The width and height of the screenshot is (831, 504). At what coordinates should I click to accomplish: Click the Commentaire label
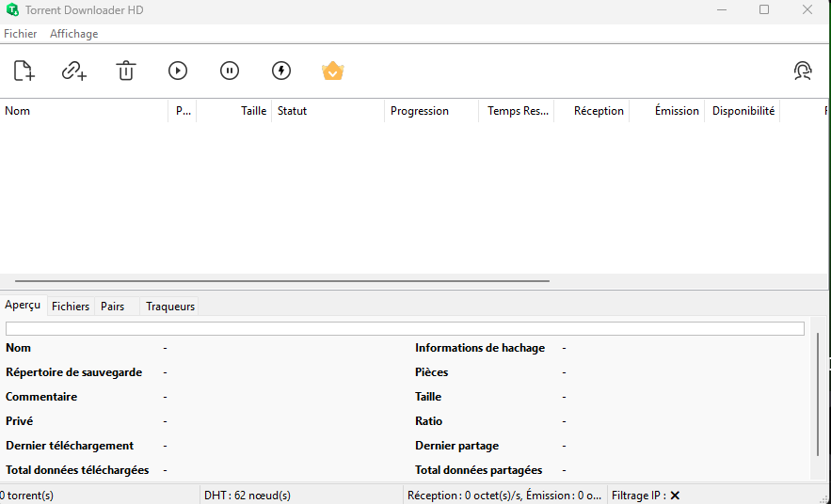41,397
